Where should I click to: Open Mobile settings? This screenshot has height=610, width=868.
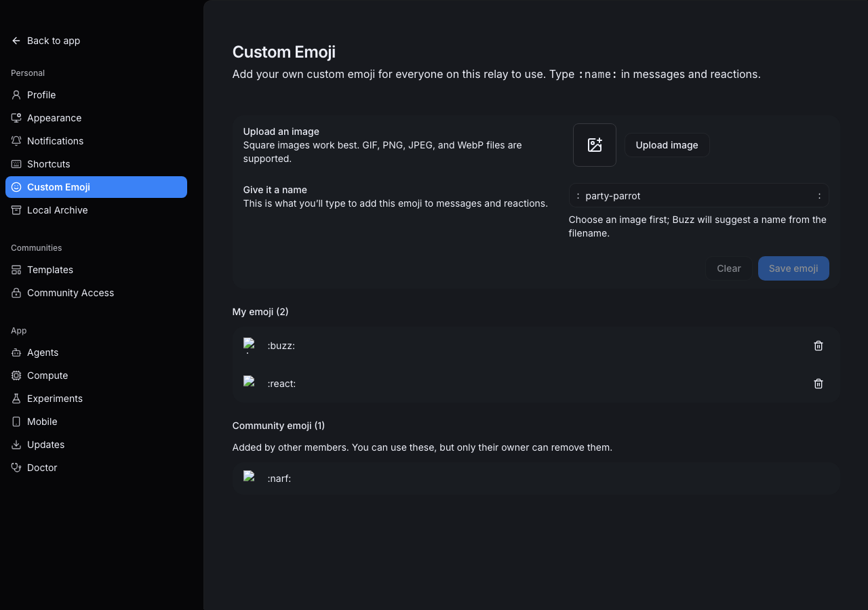tap(96, 422)
